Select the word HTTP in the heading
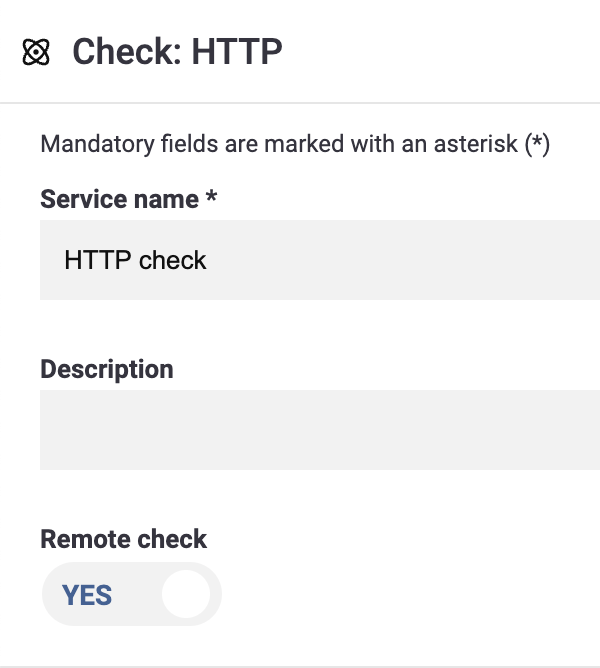 pos(237,52)
